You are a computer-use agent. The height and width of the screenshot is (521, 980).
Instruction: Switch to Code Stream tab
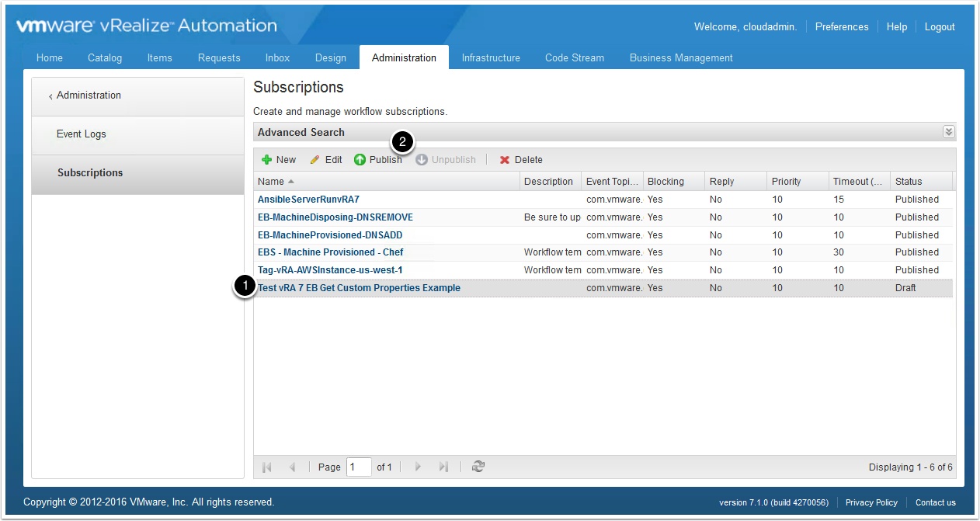(575, 57)
